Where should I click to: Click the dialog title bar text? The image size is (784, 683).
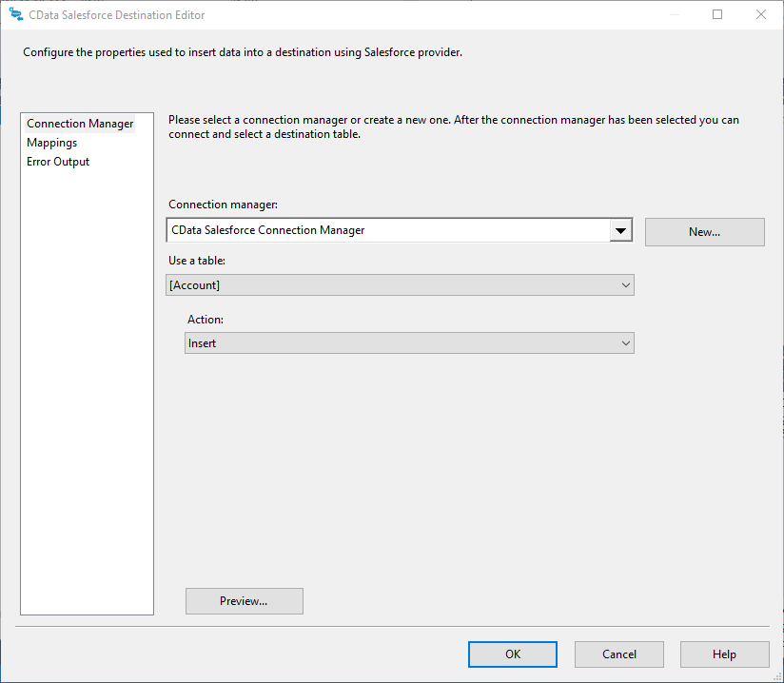tap(117, 15)
